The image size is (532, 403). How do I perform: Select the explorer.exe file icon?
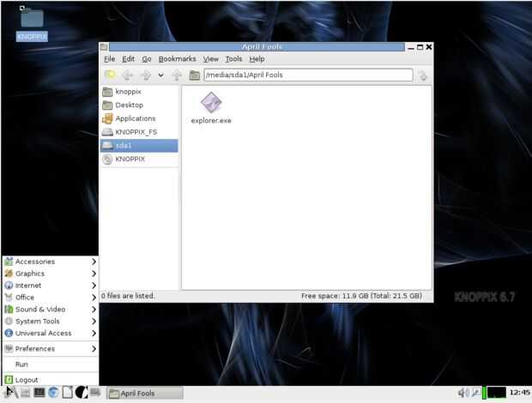coord(211,102)
